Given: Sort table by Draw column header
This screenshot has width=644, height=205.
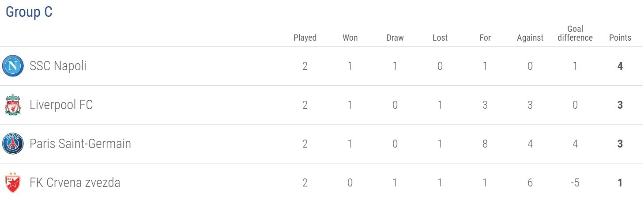Looking at the screenshot, I should pos(395,38).
